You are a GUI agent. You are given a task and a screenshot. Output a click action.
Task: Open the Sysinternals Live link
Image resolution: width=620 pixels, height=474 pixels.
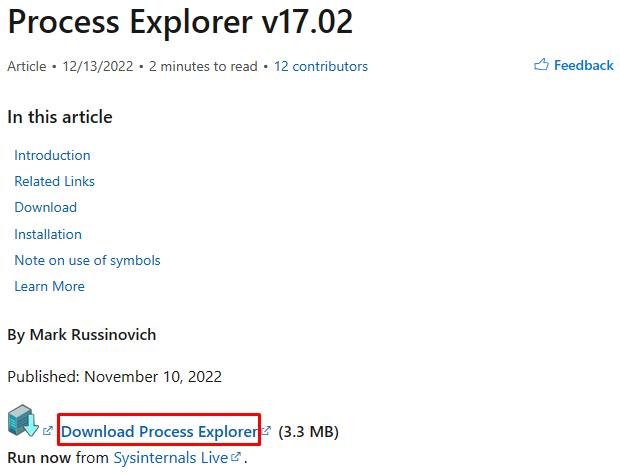coord(171,458)
